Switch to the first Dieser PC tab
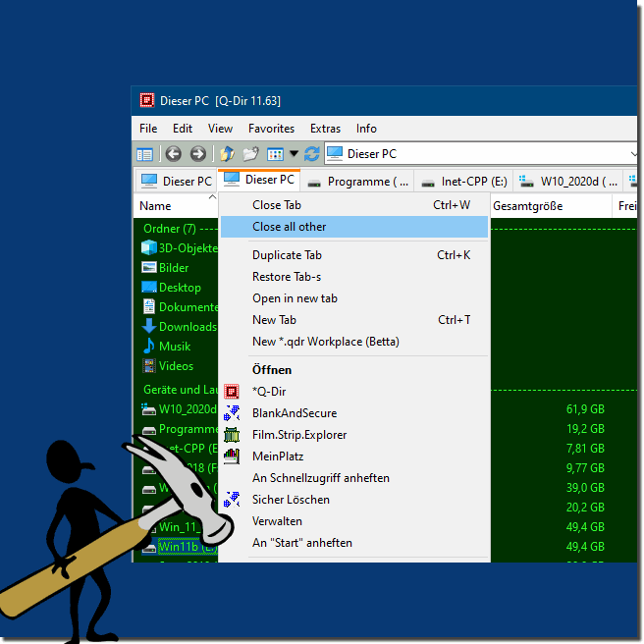 pyautogui.click(x=176, y=181)
